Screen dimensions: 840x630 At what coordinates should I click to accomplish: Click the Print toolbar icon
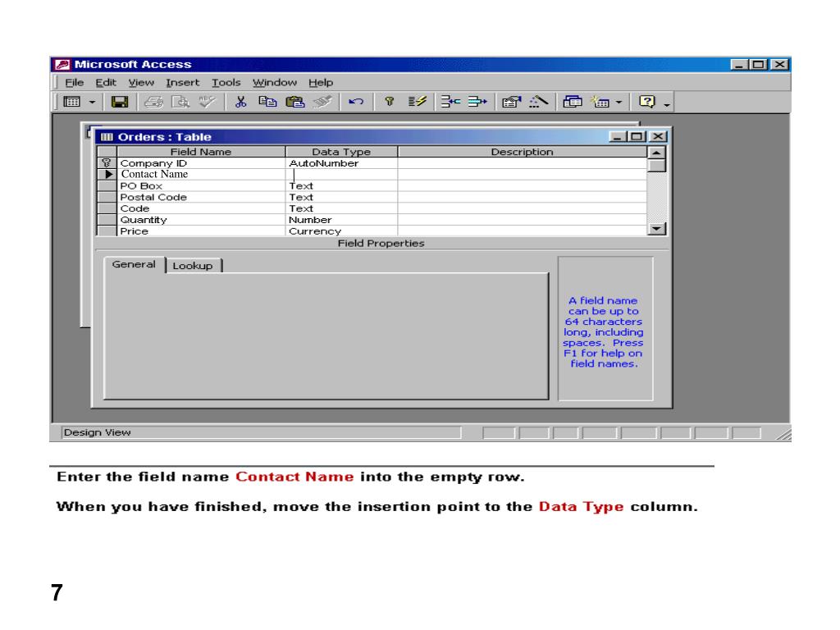point(153,101)
